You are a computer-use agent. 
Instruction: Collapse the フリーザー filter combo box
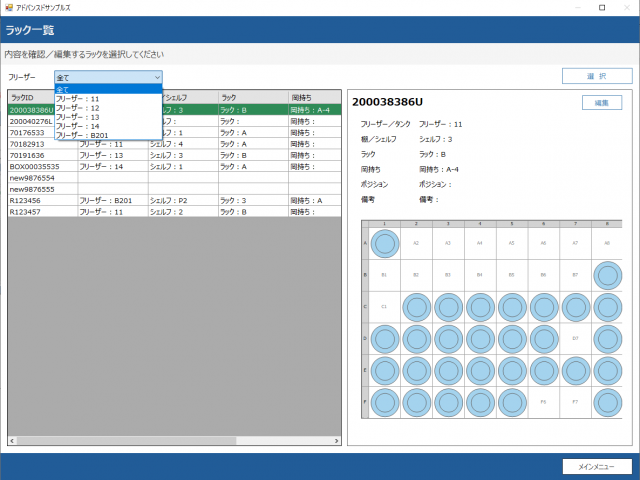(157, 77)
